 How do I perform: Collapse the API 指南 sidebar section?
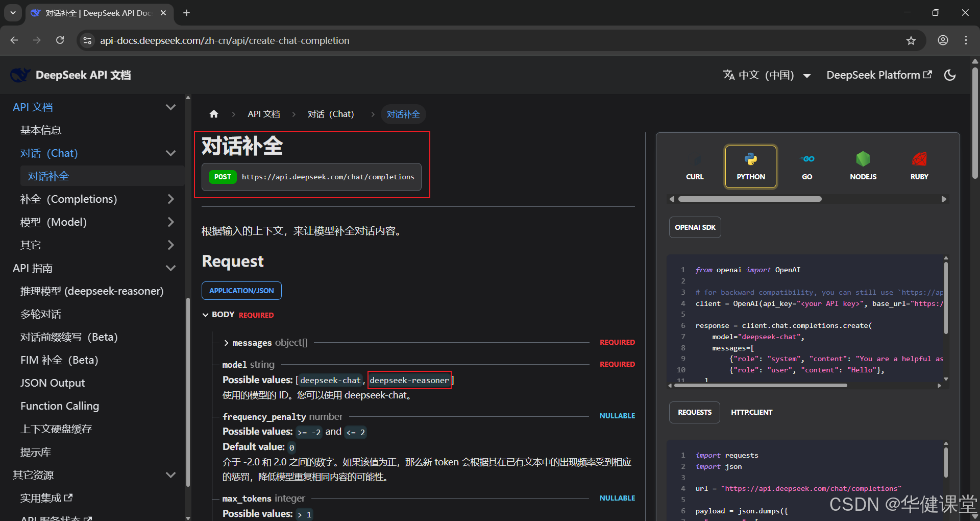[x=170, y=268]
